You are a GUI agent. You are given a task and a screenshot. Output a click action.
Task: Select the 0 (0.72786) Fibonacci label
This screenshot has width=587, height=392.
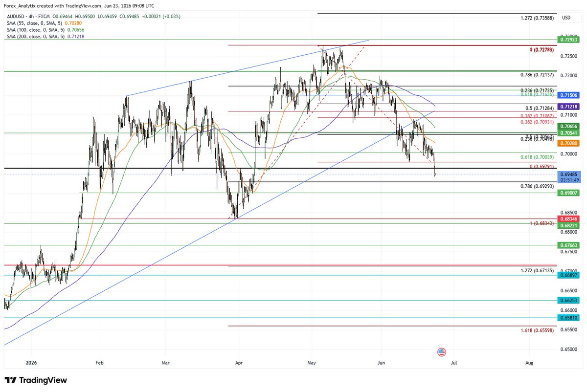pyautogui.click(x=541, y=50)
